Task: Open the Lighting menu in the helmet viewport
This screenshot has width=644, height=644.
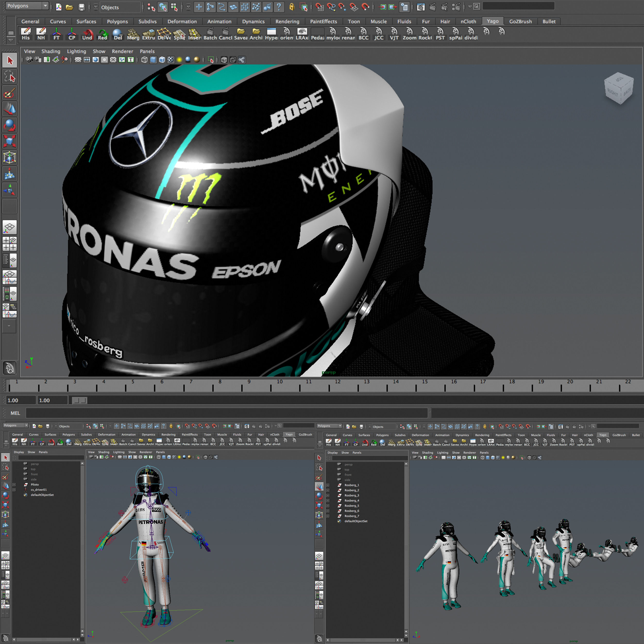Action: 76,51
